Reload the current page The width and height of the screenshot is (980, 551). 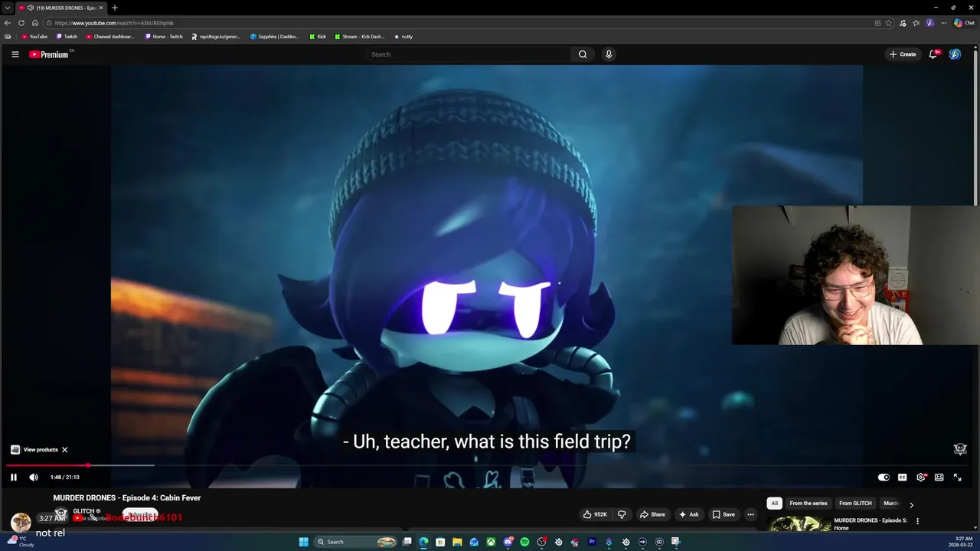click(21, 23)
